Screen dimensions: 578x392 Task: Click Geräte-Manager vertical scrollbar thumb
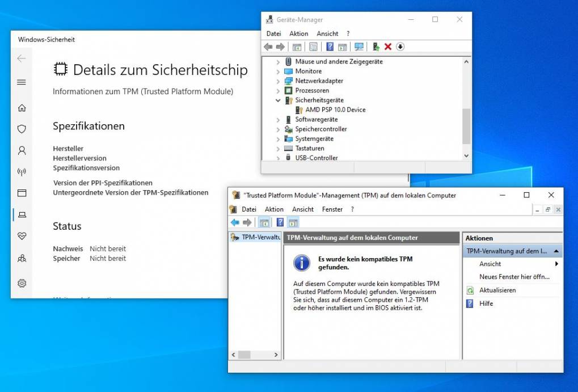pos(466,126)
